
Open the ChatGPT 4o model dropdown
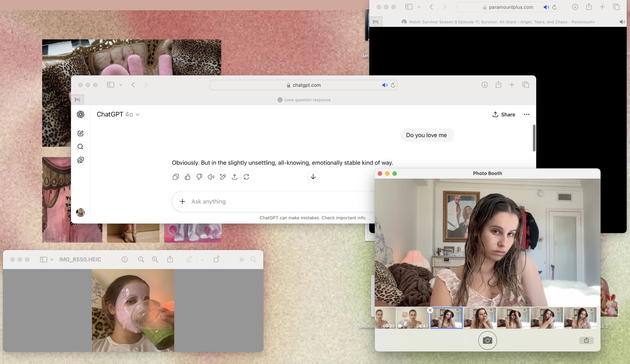118,114
